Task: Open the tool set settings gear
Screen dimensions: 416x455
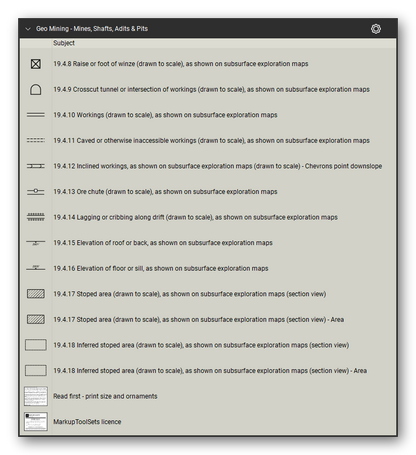Action: tap(376, 29)
